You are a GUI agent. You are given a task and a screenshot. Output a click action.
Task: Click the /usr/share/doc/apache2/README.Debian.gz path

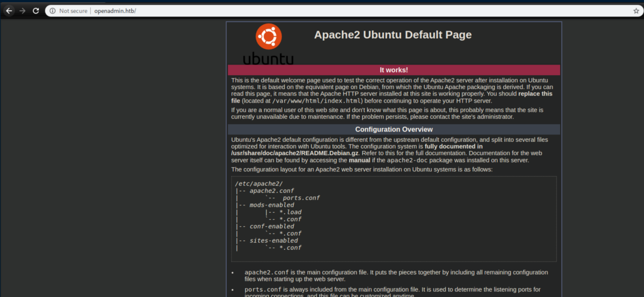pos(284,153)
